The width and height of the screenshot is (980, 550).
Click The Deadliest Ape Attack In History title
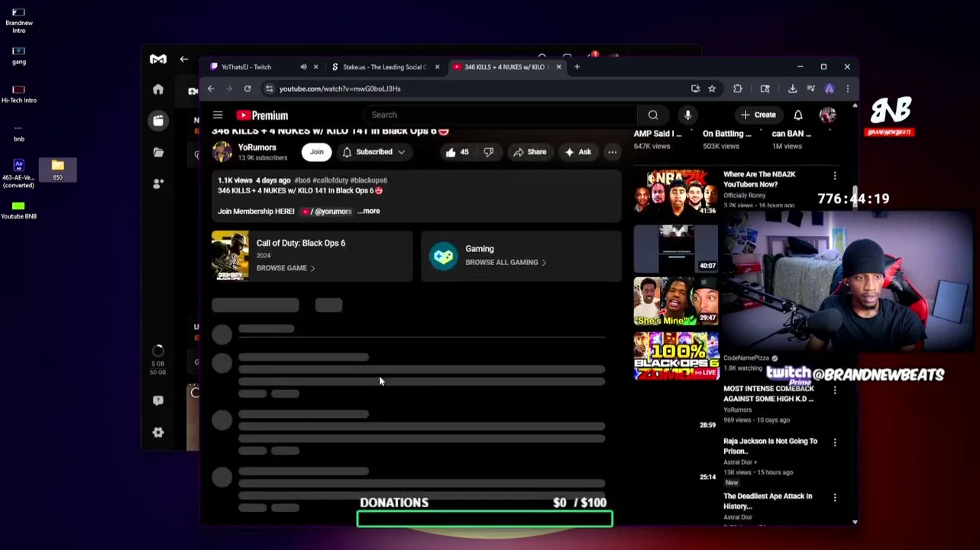click(x=768, y=501)
